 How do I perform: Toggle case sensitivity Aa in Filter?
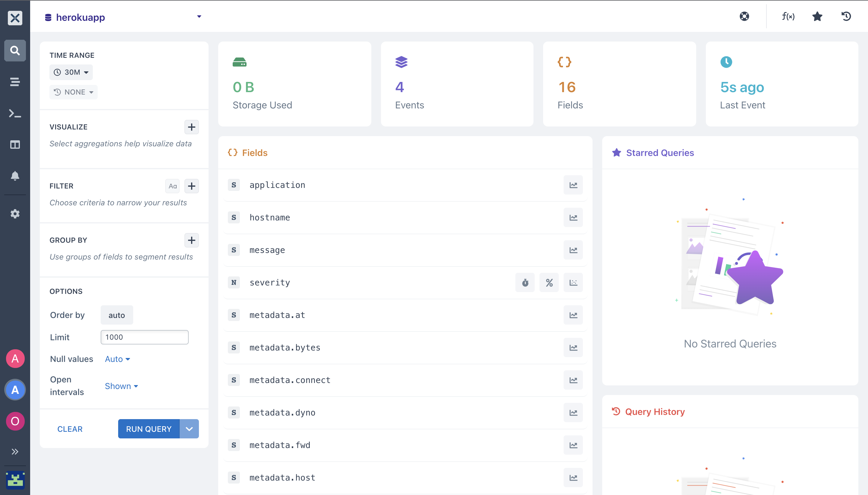172,186
